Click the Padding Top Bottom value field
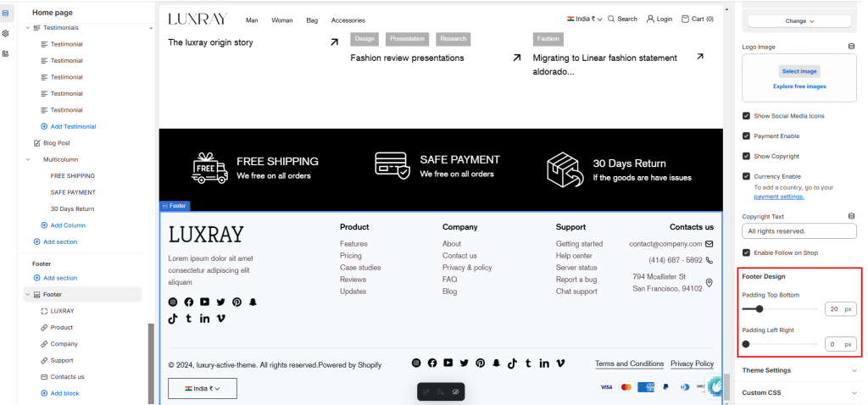Viewport: 868px width, 405px height. 840,308
